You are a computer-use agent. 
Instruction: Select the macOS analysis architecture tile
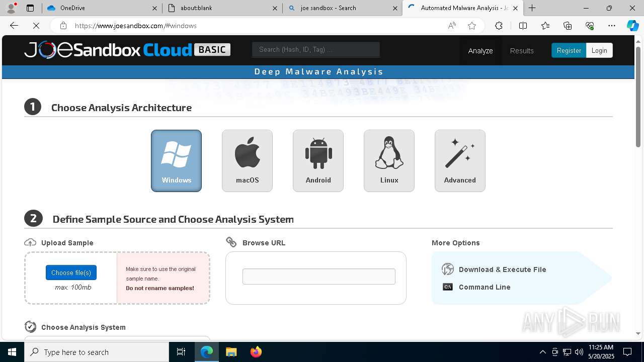[247, 161]
